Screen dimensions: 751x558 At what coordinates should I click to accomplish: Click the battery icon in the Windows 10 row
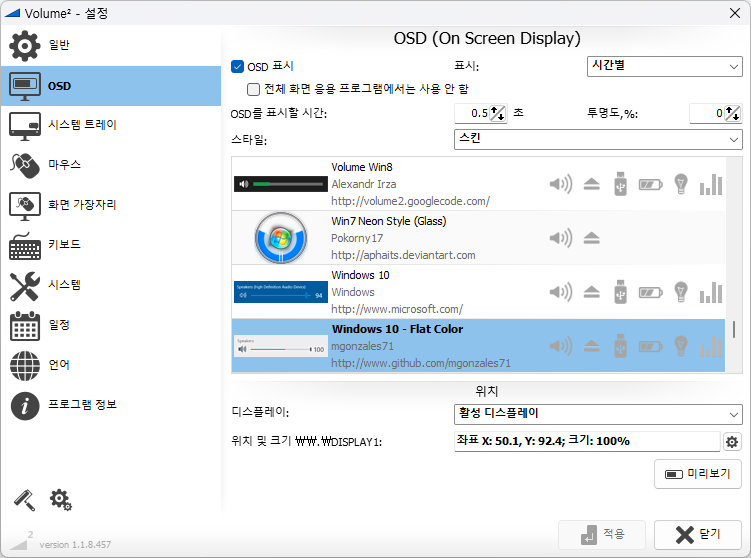click(650, 292)
